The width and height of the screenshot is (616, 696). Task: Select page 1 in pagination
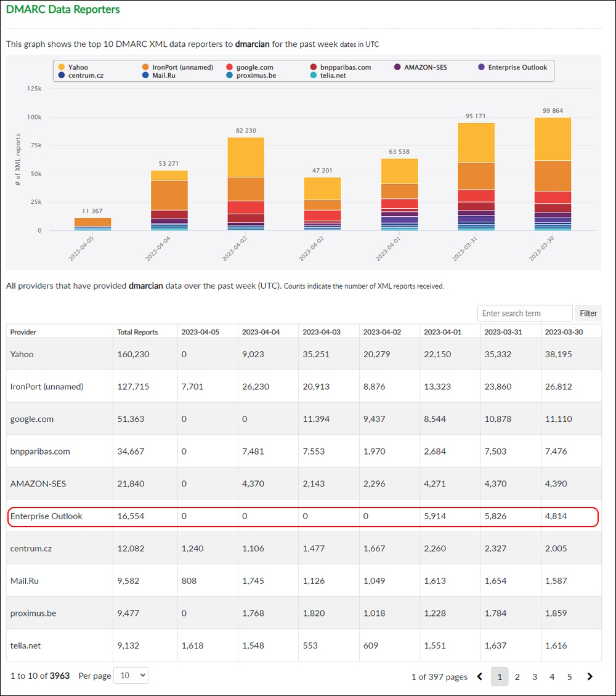[x=500, y=676]
